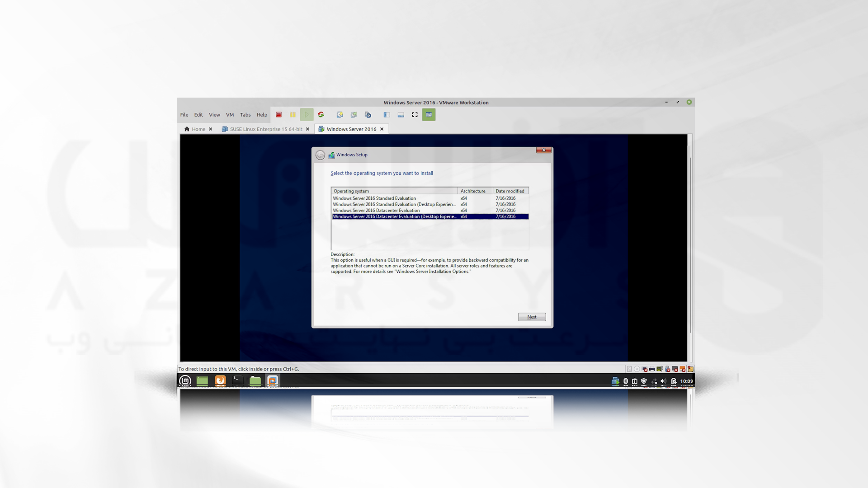The image size is (868, 488).
Task: Click the Unity/console view green toolbar icon
Action: (429, 115)
